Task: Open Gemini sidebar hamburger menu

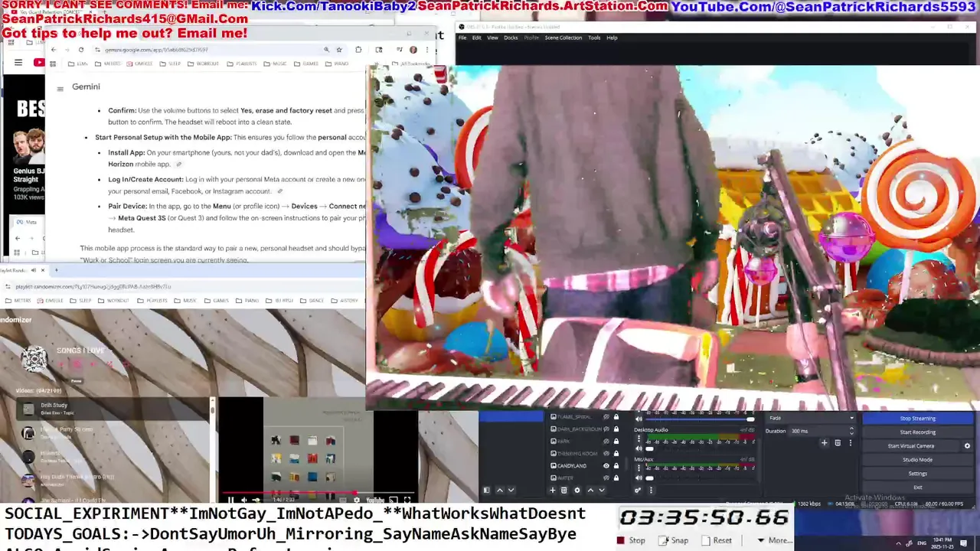Action: [60, 89]
